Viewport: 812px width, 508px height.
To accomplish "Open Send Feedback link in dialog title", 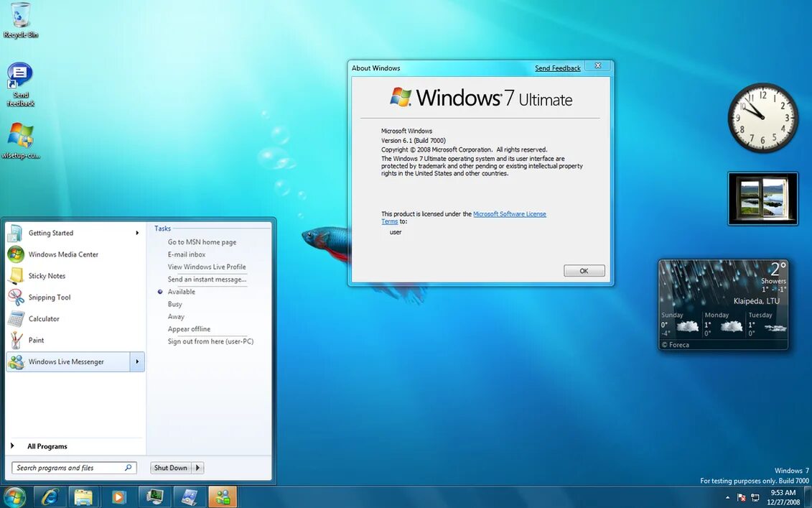I will pos(558,68).
